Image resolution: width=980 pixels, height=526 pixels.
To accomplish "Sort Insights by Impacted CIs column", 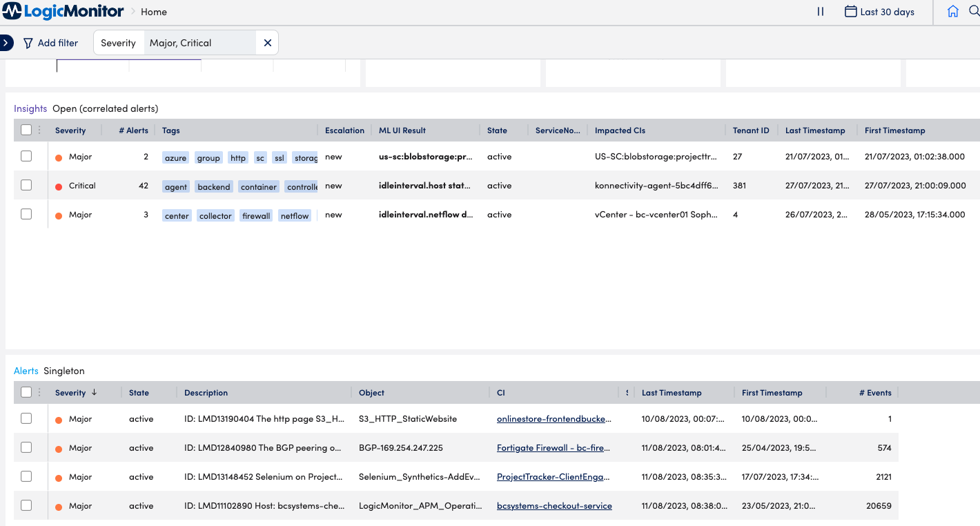I will point(620,130).
